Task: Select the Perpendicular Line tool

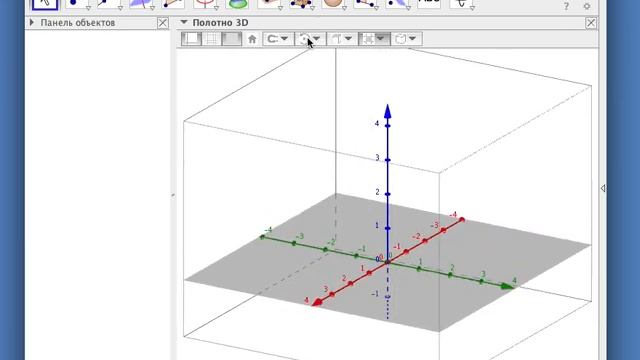Action: [x=141, y=4]
